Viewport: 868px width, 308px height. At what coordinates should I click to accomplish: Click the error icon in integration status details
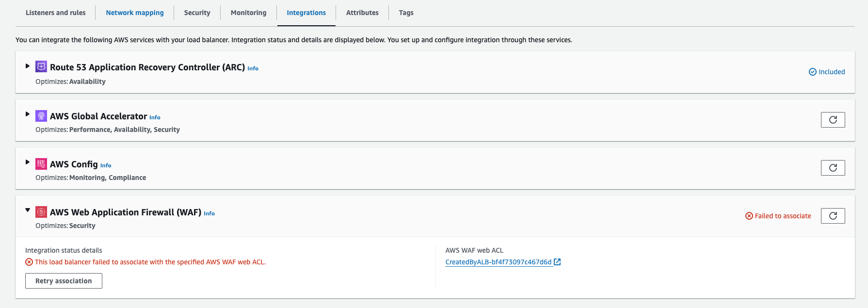[29, 262]
